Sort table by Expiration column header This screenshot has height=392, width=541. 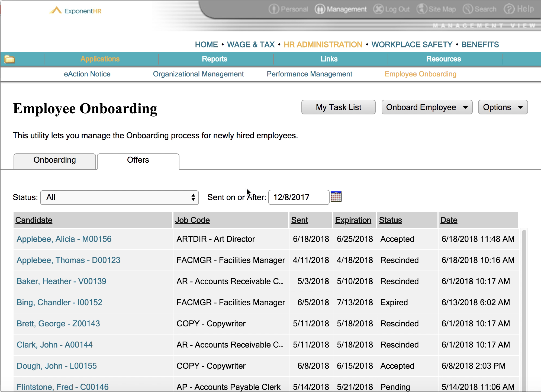pos(353,220)
